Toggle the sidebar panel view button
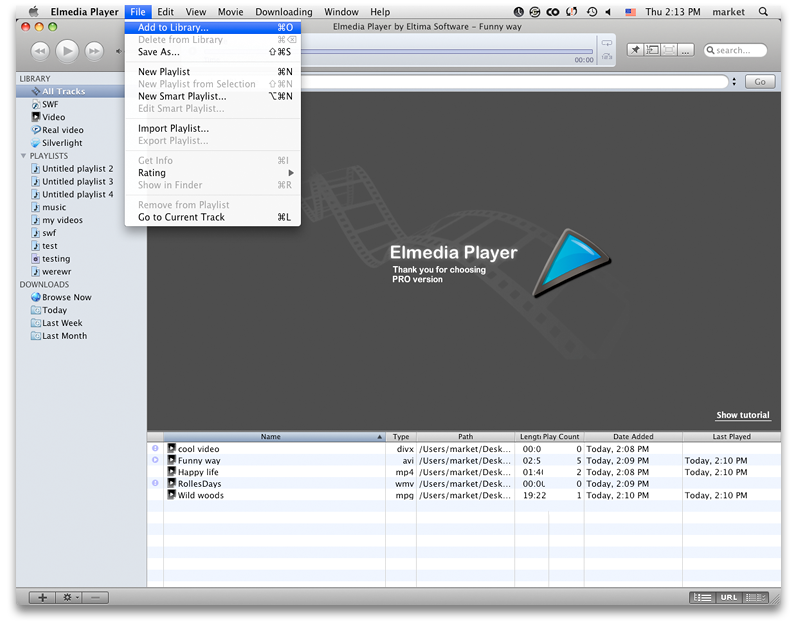 click(x=652, y=50)
